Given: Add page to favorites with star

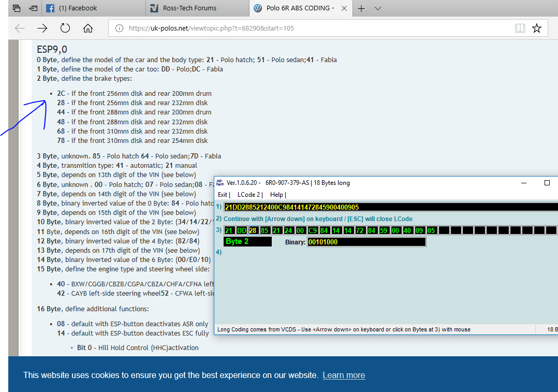Looking at the screenshot, I should [537, 28].
